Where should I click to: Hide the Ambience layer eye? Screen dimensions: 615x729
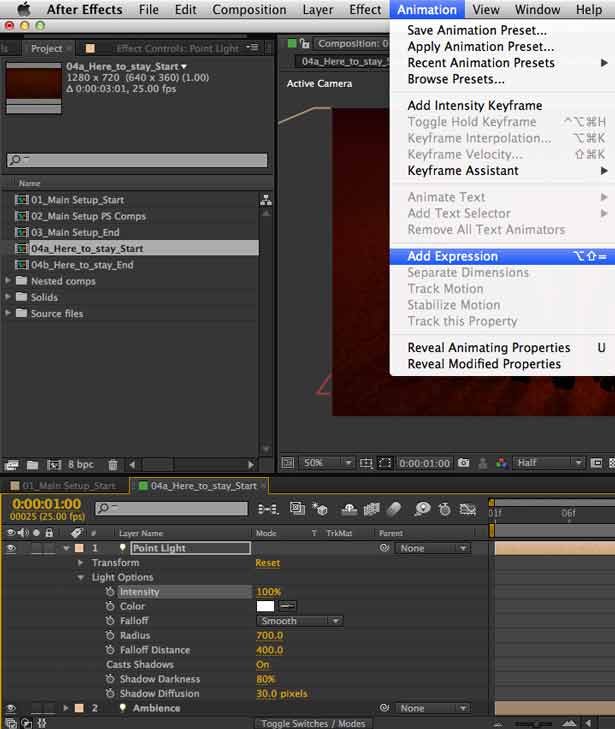[x=11, y=708]
